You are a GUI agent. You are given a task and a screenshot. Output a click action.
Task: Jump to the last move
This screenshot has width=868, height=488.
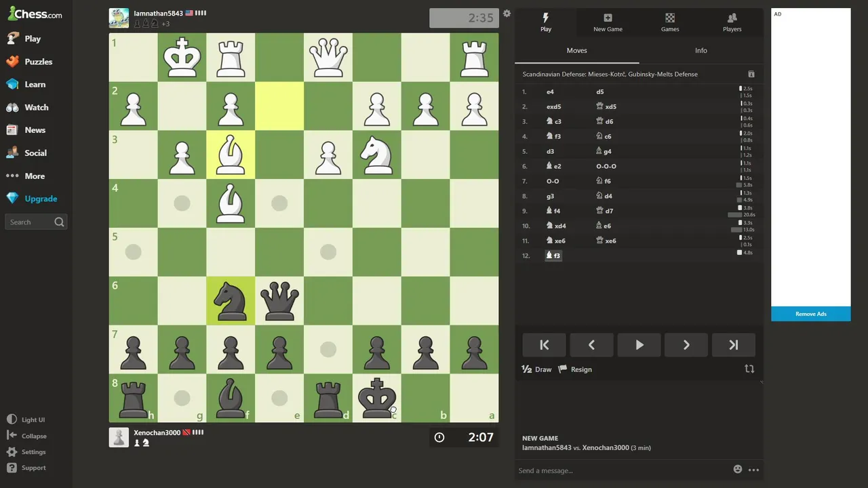point(733,345)
